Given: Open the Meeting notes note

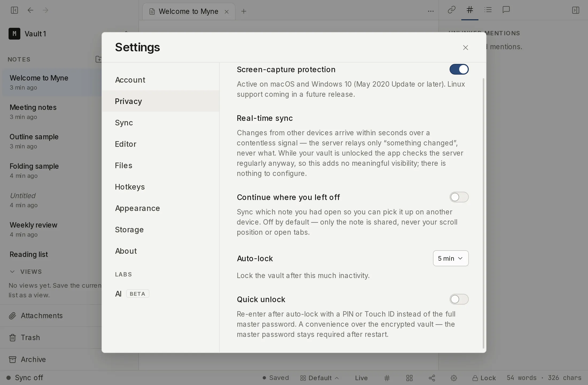Looking at the screenshot, I should pos(52,112).
